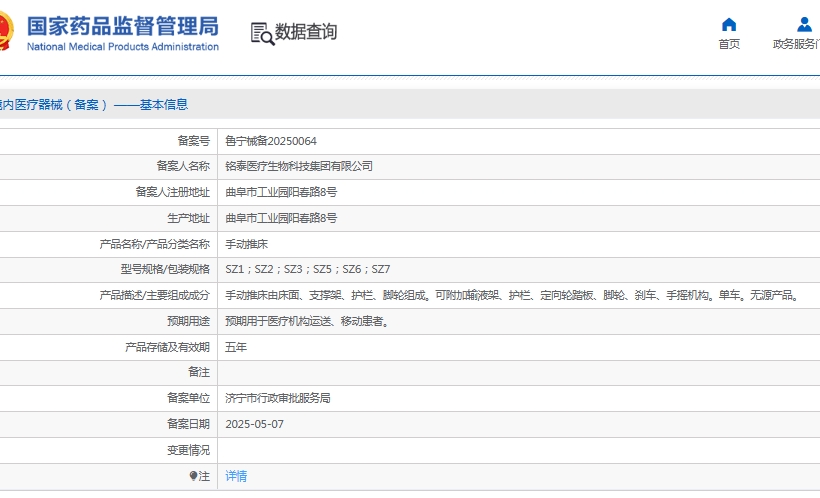Viewport: 820px width, 498px height.
Task: Click National Medical Products Administration text
Action: [123, 47]
